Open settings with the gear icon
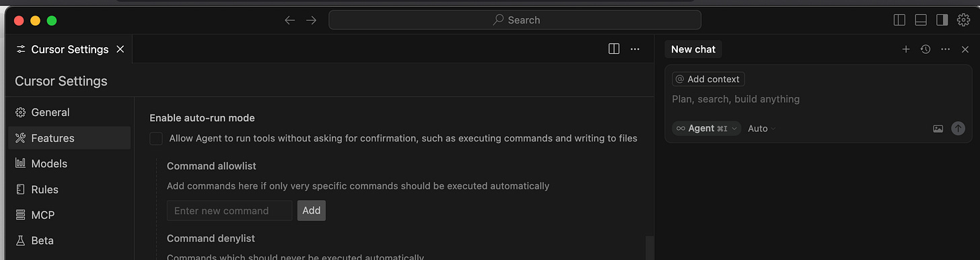Screen dimensions: 980x260 click(x=963, y=20)
